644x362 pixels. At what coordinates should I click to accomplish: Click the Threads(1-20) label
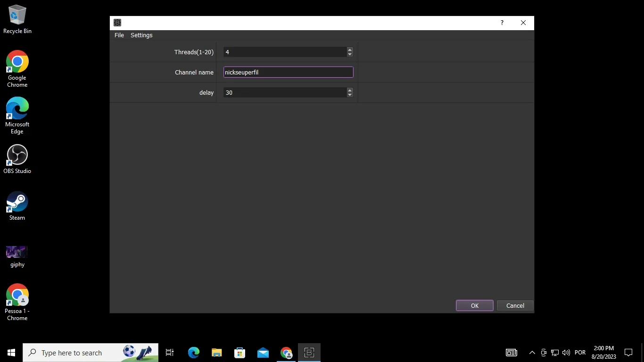point(194,52)
